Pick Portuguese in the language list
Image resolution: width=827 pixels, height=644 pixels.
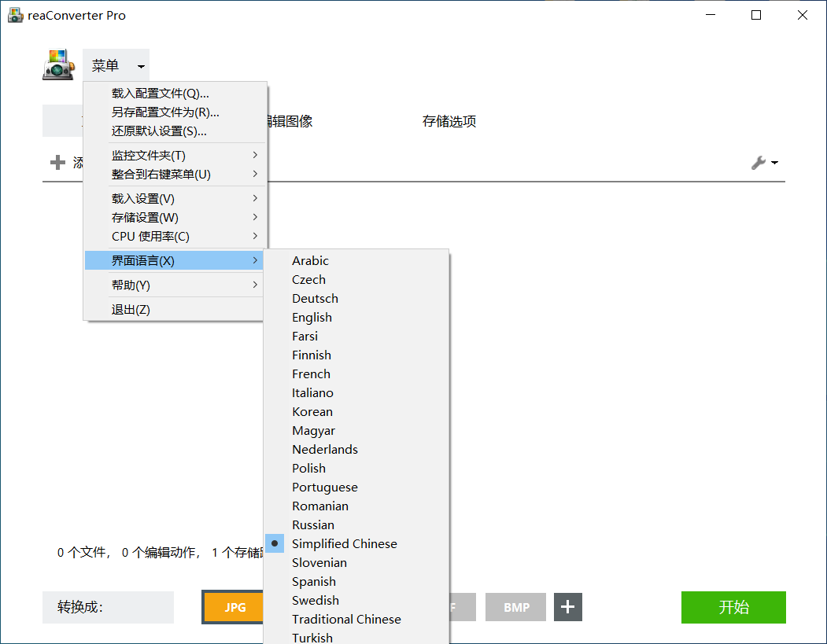(x=356, y=487)
